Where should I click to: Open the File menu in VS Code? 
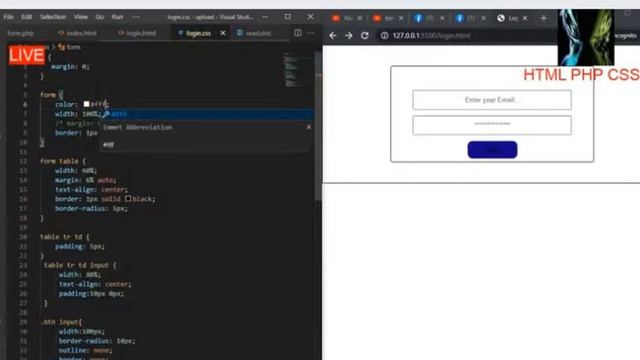[9, 17]
